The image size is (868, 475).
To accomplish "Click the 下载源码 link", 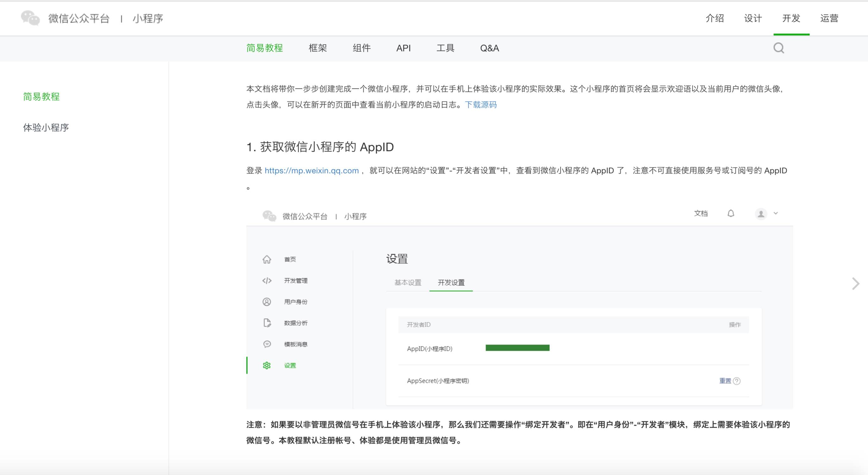I will point(481,105).
